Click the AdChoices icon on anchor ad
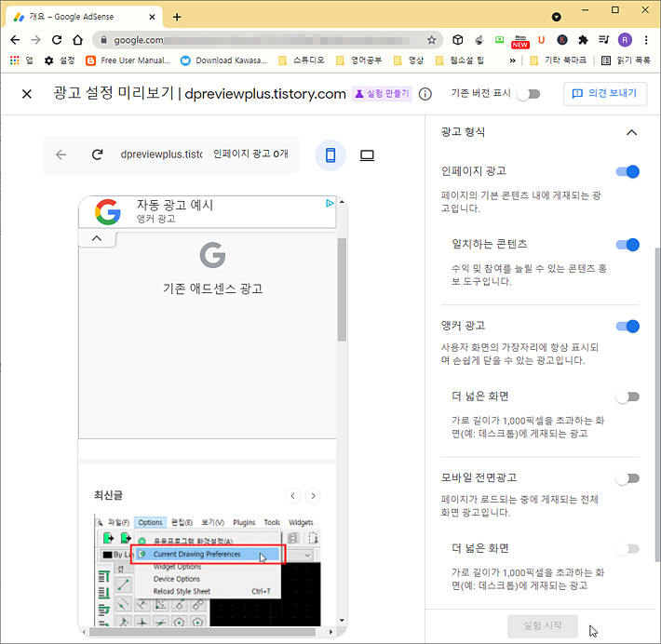 coord(330,204)
